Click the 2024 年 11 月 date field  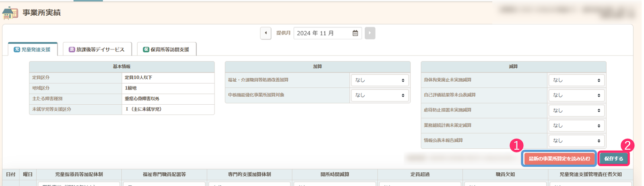point(322,33)
